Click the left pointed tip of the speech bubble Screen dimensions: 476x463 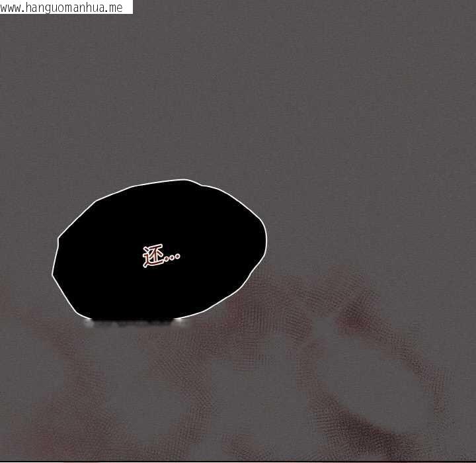tap(54, 273)
